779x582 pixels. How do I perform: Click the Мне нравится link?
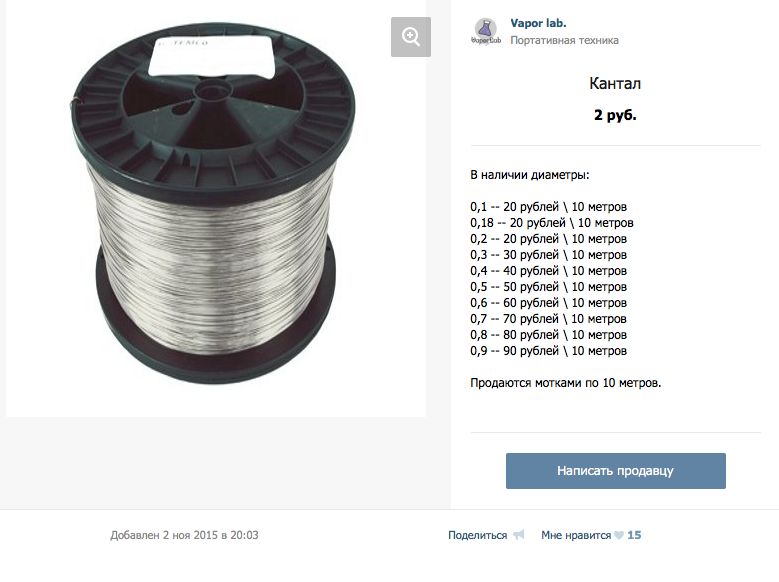pyautogui.click(x=576, y=535)
